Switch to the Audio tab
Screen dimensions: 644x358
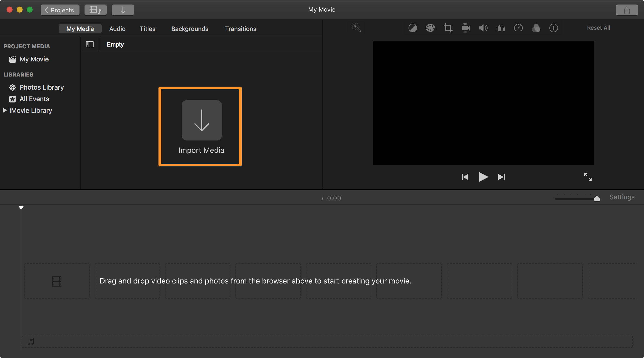coord(117,28)
